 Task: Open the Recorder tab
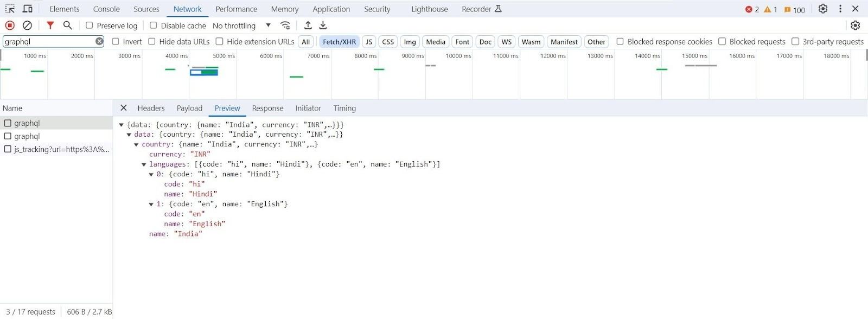point(482,9)
